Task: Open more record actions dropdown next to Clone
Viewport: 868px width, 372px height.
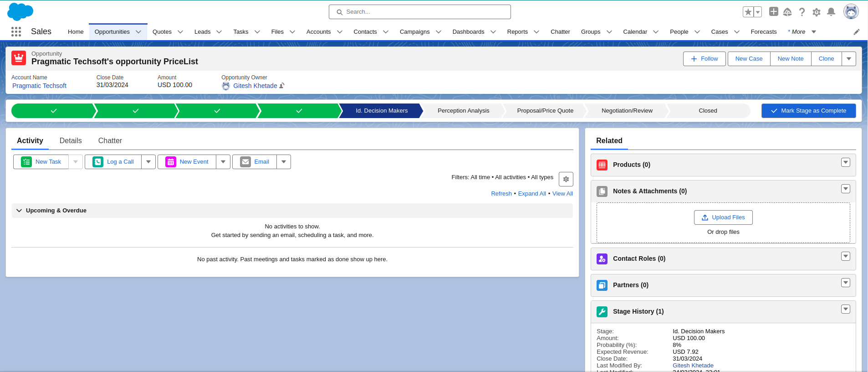Action: tap(849, 59)
